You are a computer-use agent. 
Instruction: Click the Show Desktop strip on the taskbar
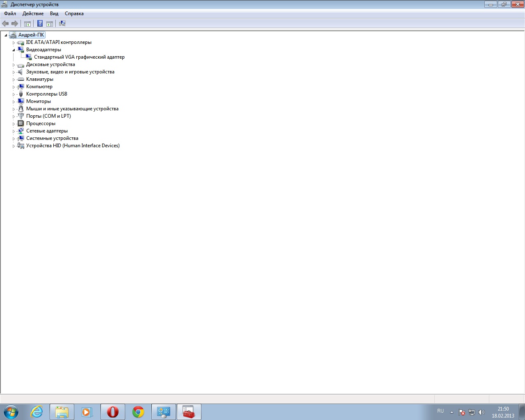(x=522, y=412)
